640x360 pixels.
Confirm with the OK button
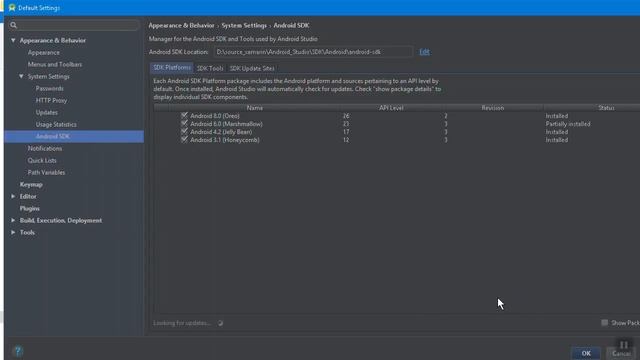(x=586, y=353)
